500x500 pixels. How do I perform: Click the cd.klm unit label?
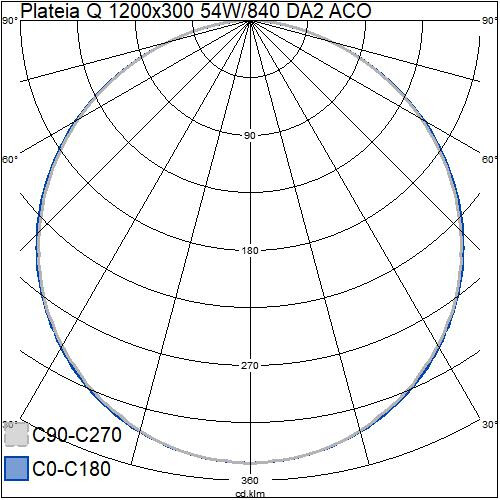[x=250, y=494]
